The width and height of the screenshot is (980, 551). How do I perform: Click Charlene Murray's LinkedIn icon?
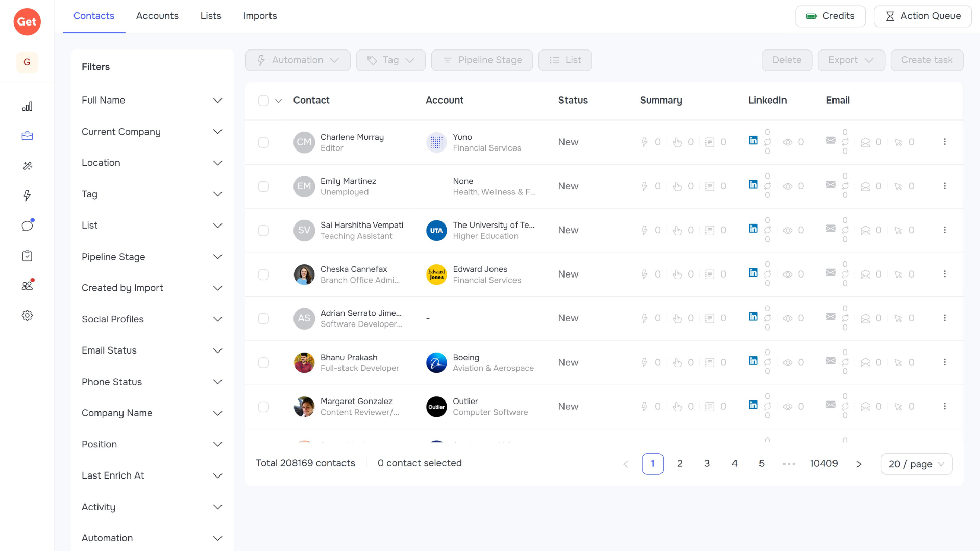click(753, 140)
